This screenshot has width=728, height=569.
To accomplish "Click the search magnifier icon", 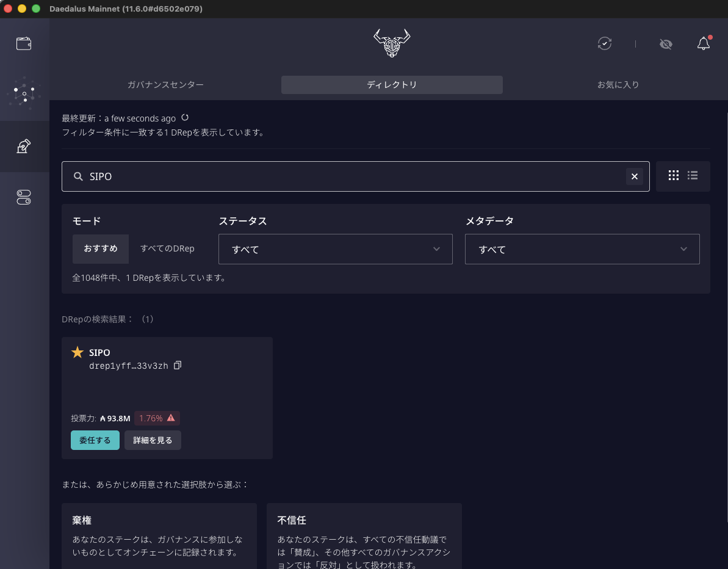I will pos(79,176).
